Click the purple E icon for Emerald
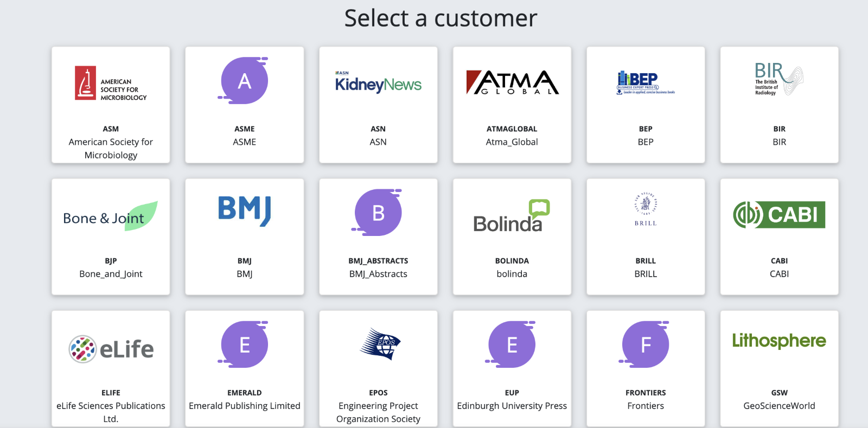The height and width of the screenshot is (428, 868). (244, 344)
